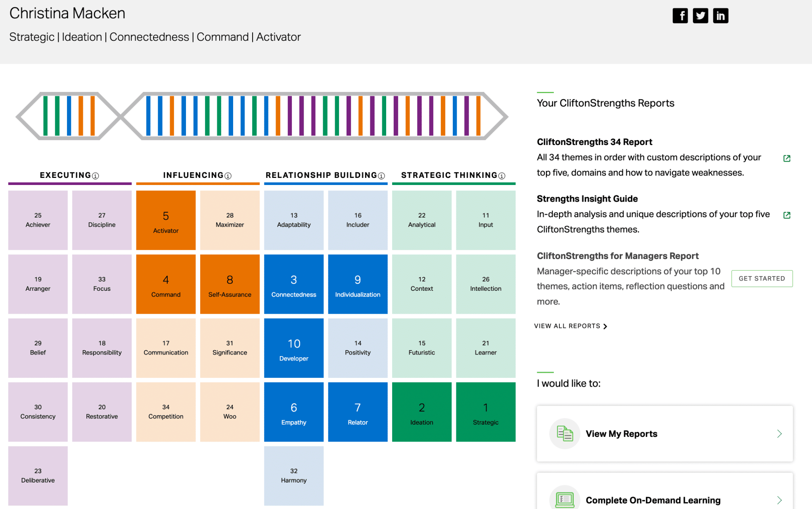812x509 pixels.
Task: Expand View My Reports chevron
Action: click(779, 434)
